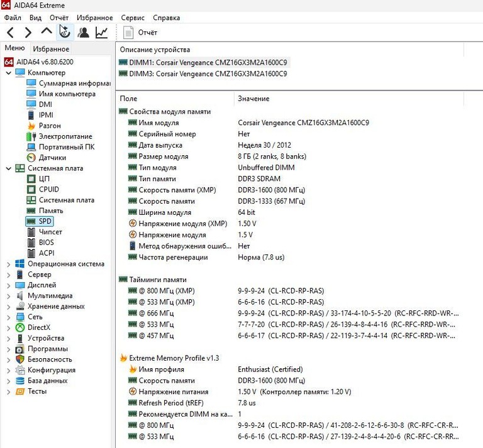Expand the Операционная система branch

(9, 264)
